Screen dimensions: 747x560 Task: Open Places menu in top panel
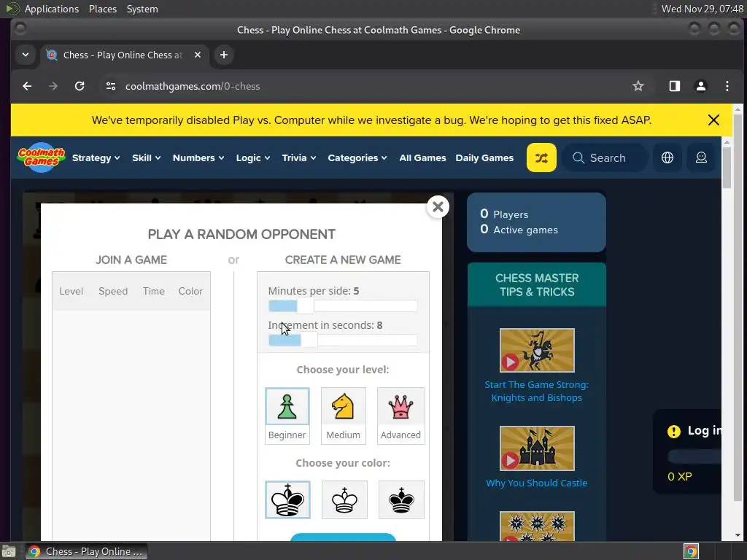pyautogui.click(x=102, y=9)
